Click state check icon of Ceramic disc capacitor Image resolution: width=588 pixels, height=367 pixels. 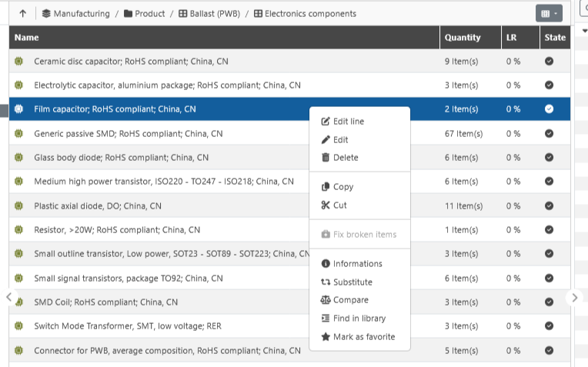pyautogui.click(x=549, y=61)
